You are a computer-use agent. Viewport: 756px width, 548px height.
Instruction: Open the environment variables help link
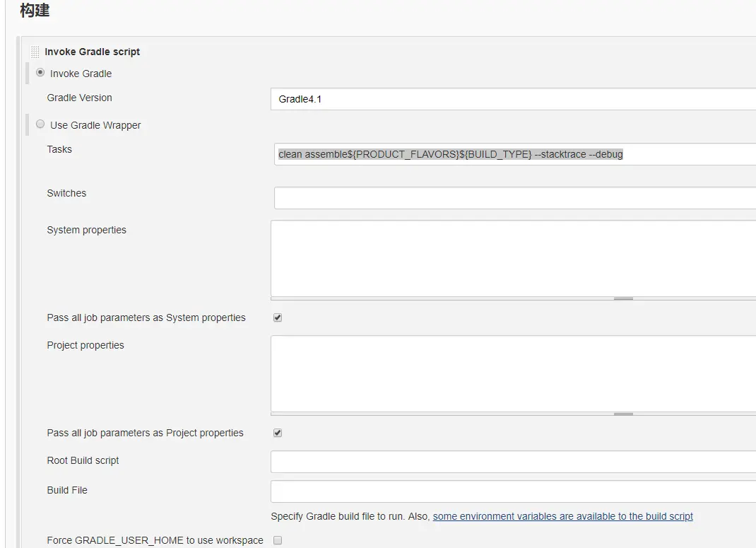[562, 517]
